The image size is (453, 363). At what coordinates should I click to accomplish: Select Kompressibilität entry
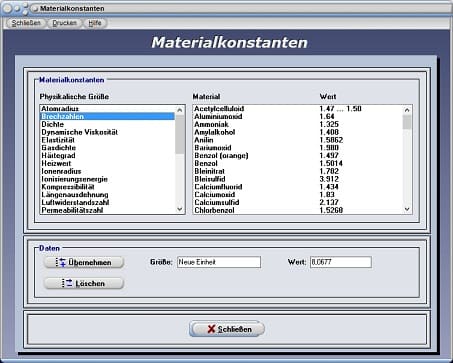click(107, 187)
